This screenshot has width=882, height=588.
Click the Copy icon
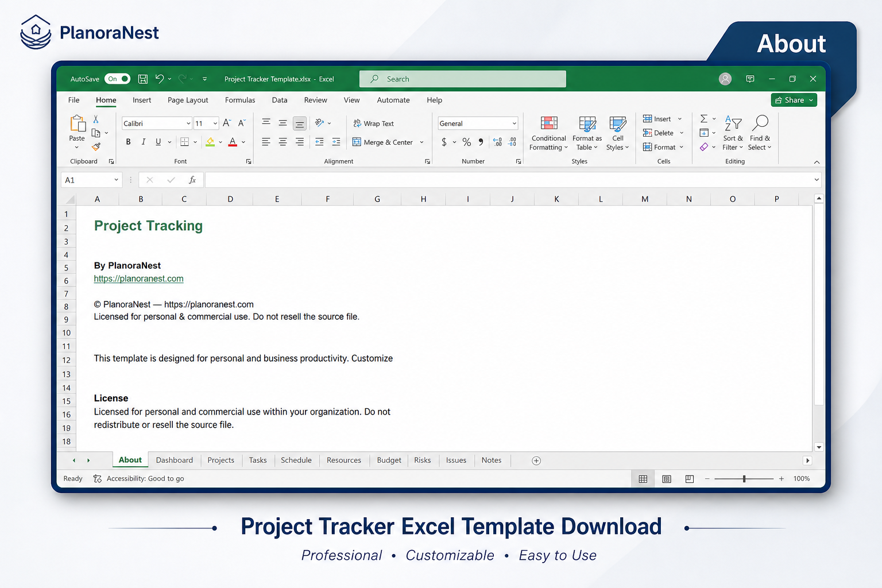coord(96,133)
